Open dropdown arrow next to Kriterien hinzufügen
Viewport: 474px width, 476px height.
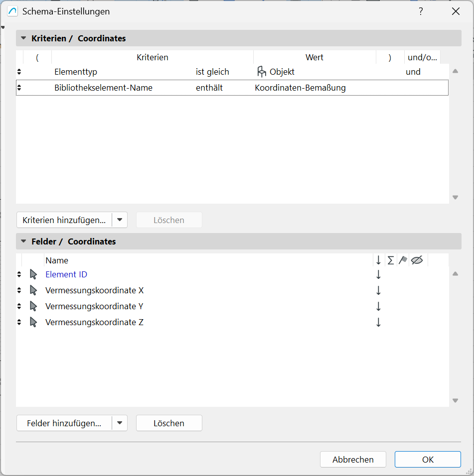[120, 220]
